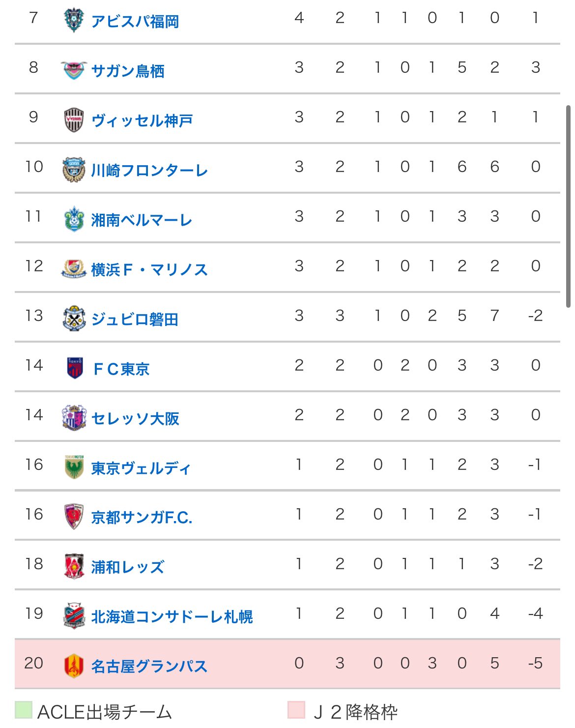Click the green ACLE出場チーム legend swatch
575x728 pixels.
(x=24, y=710)
